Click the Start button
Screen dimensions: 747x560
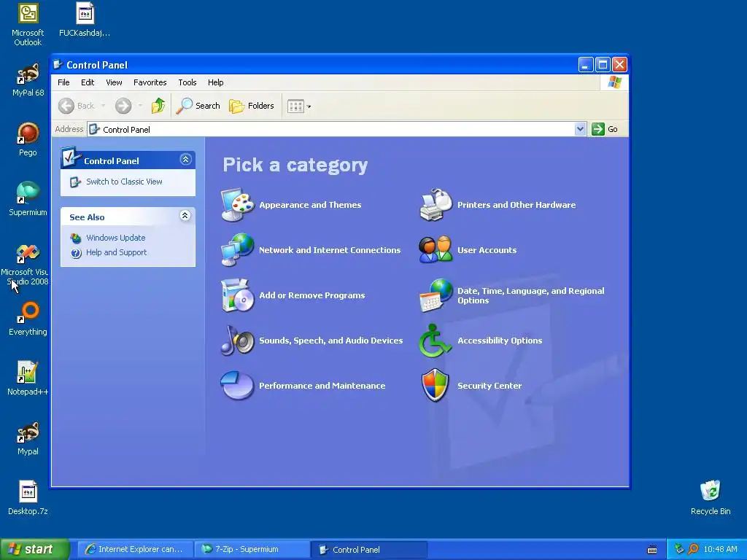(x=35, y=549)
